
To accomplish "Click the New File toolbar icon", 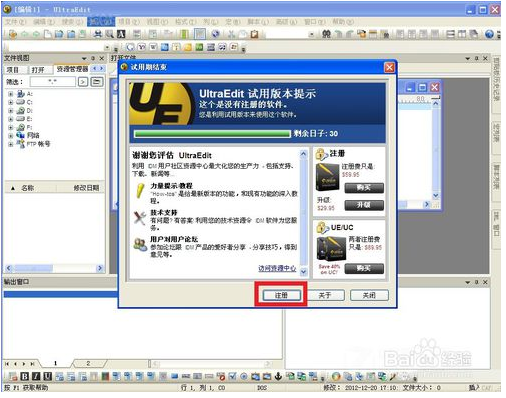I will click(x=48, y=34).
